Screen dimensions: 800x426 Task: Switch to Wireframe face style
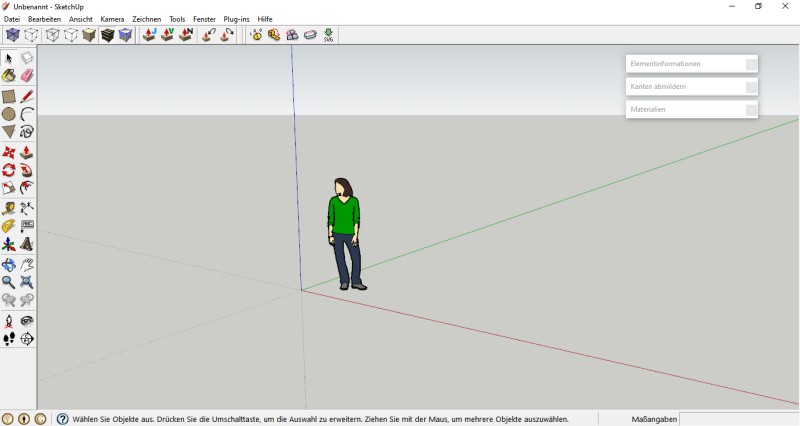click(53, 35)
